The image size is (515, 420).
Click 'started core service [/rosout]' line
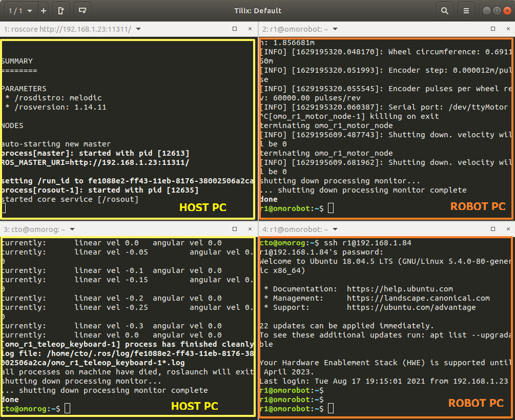pyautogui.click(x=70, y=199)
